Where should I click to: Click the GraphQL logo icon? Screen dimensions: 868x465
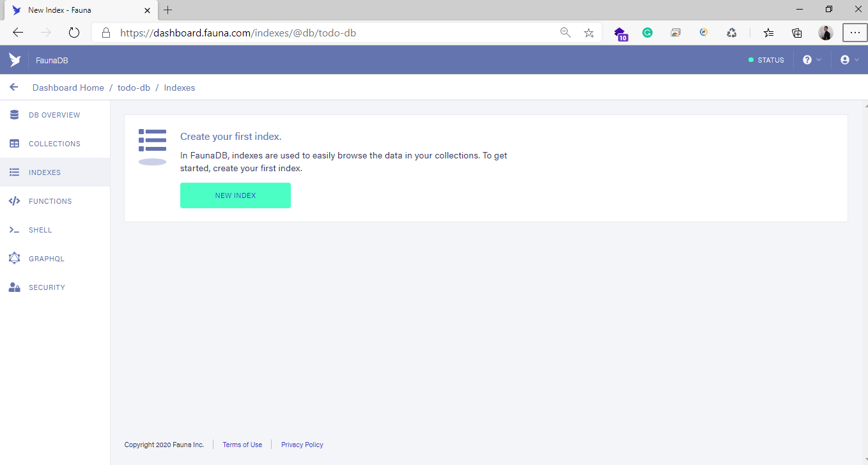pyautogui.click(x=14, y=259)
